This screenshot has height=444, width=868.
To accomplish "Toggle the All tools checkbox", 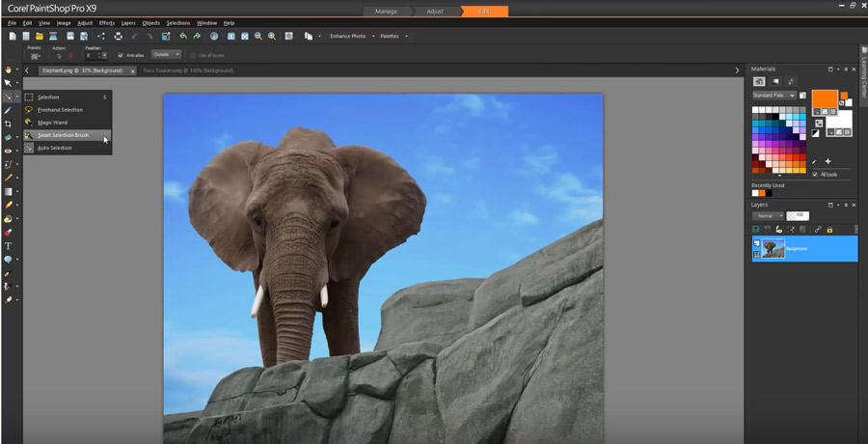I will click(815, 174).
